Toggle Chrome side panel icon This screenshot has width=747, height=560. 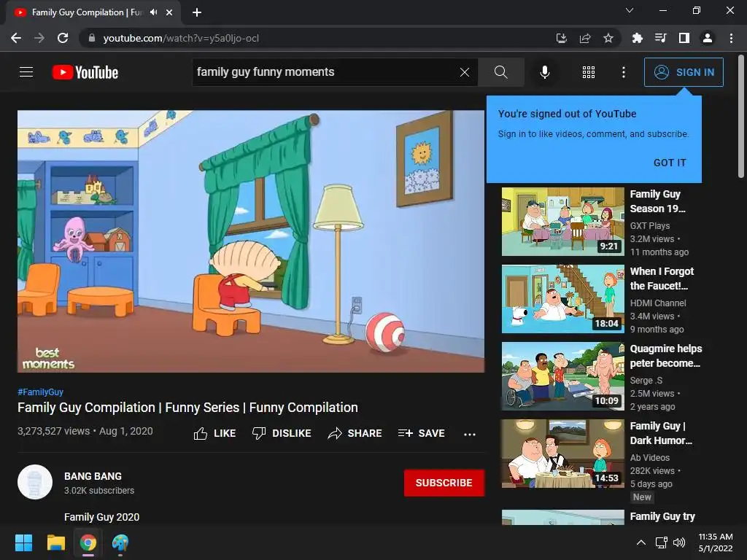point(684,38)
